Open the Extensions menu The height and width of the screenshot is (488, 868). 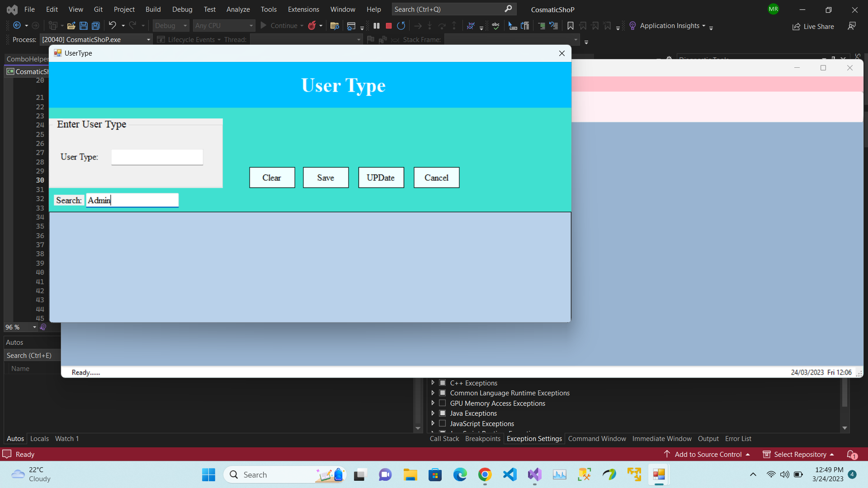(x=303, y=9)
